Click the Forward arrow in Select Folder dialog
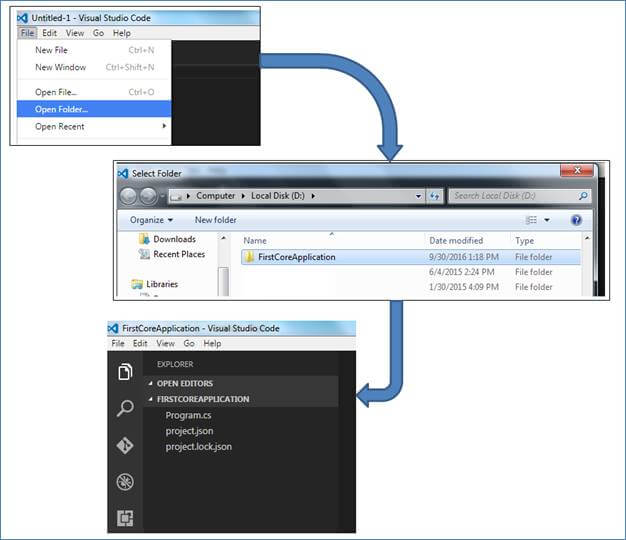 (x=148, y=196)
